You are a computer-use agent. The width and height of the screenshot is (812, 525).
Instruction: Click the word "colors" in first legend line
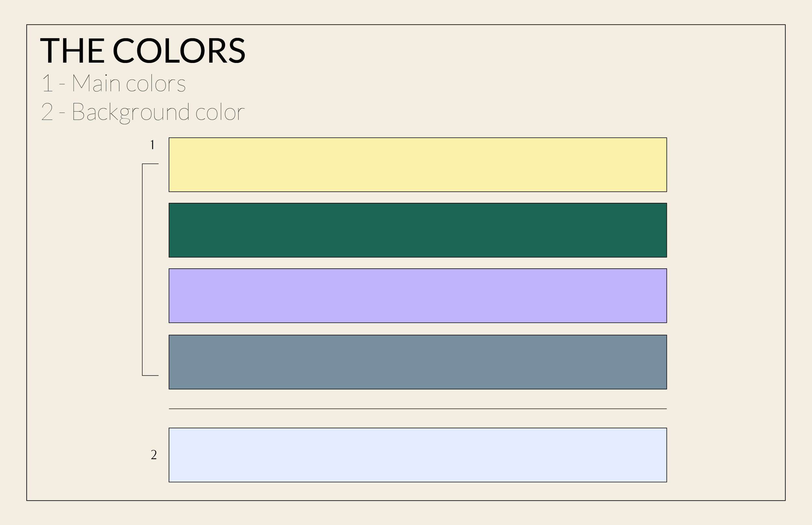coord(156,84)
